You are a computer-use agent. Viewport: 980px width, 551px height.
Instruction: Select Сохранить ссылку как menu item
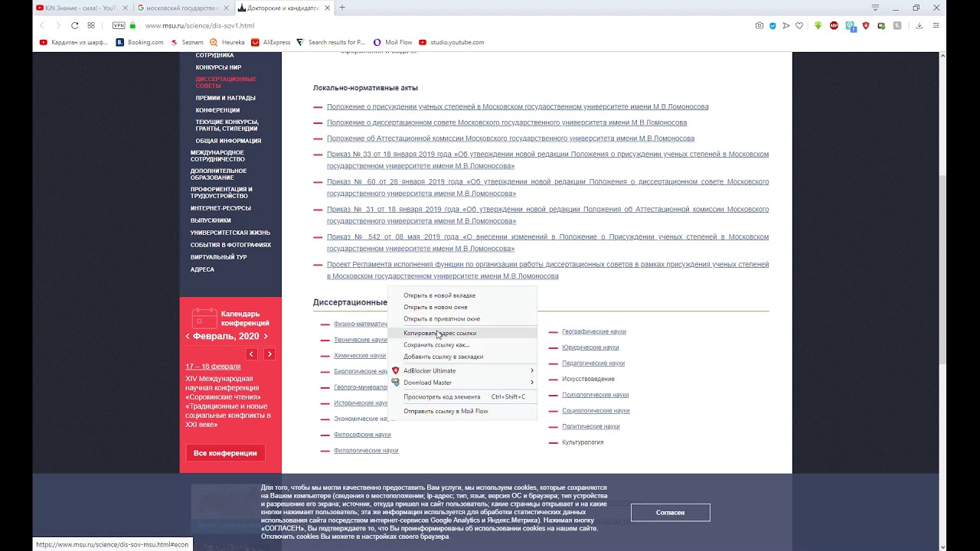[x=462, y=344]
